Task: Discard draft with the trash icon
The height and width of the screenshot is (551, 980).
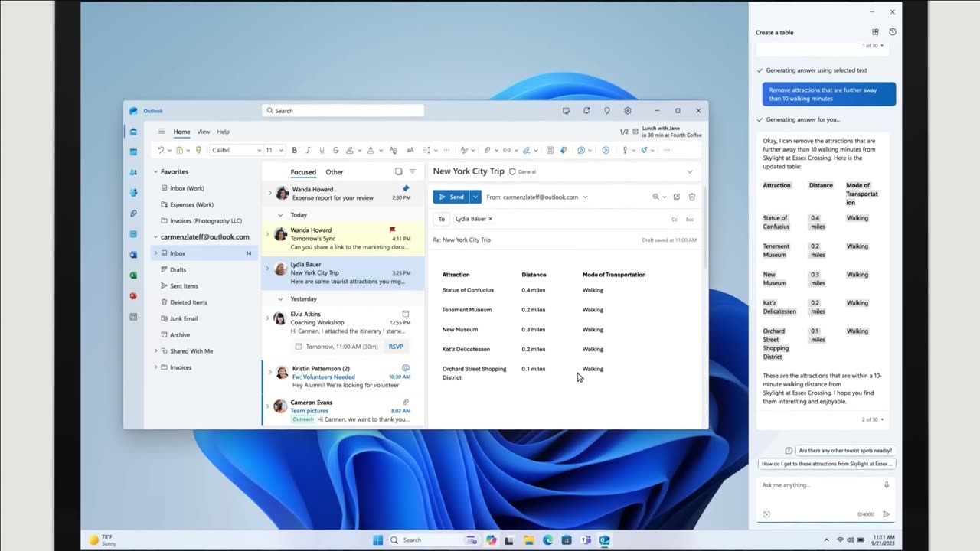Action: click(x=692, y=197)
